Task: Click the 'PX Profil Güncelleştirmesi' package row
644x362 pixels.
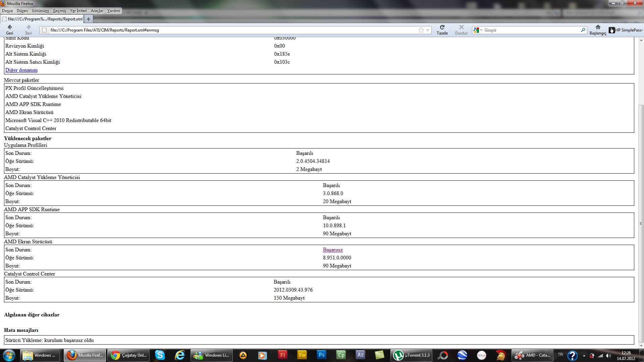Action: click(34, 88)
